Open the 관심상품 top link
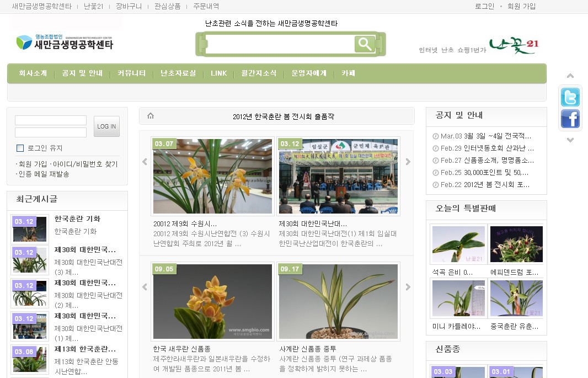Viewport: 588px width, 378px height. pyautogui.click(x=167, y=7)
